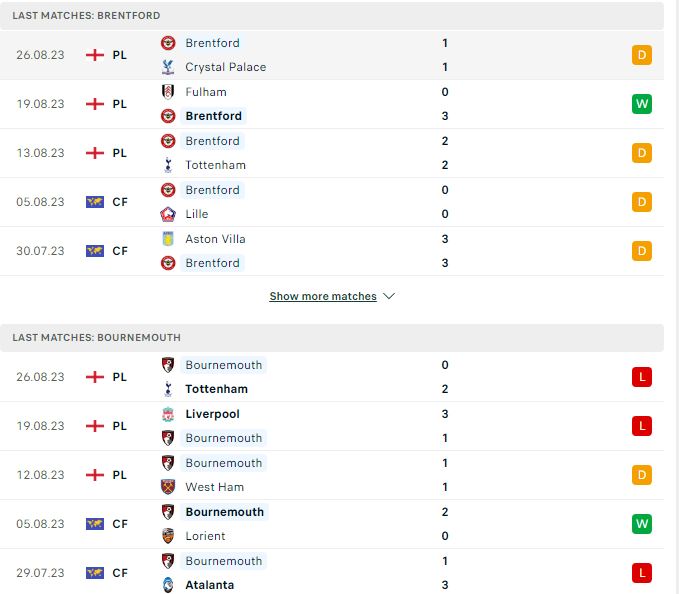Click the West Ham crest icon
The height and width of the screenshot is (594, 679).
point(168,487)
